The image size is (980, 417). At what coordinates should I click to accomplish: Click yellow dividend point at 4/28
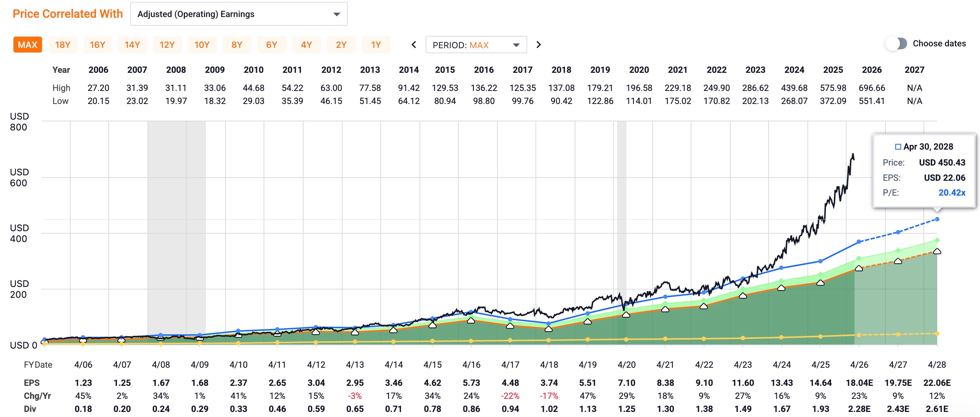point(937,334)
